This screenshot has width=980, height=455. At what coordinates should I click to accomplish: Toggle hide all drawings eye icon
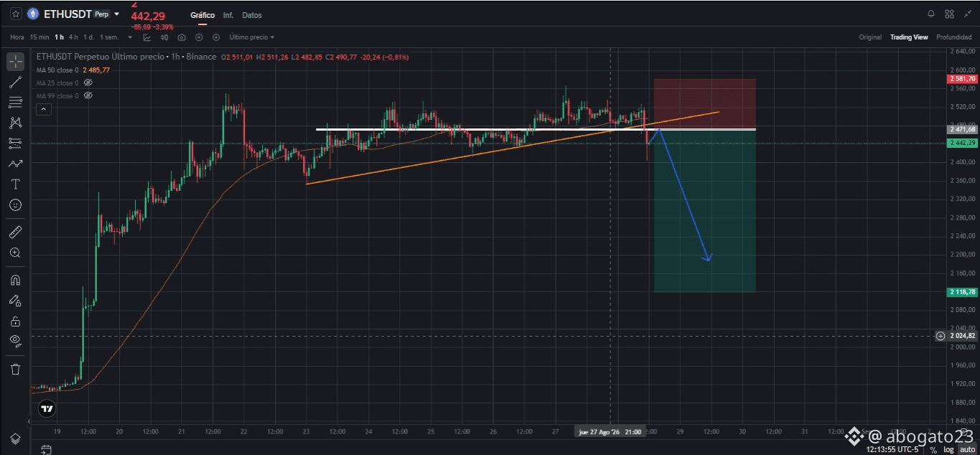(x=15, y=341)
